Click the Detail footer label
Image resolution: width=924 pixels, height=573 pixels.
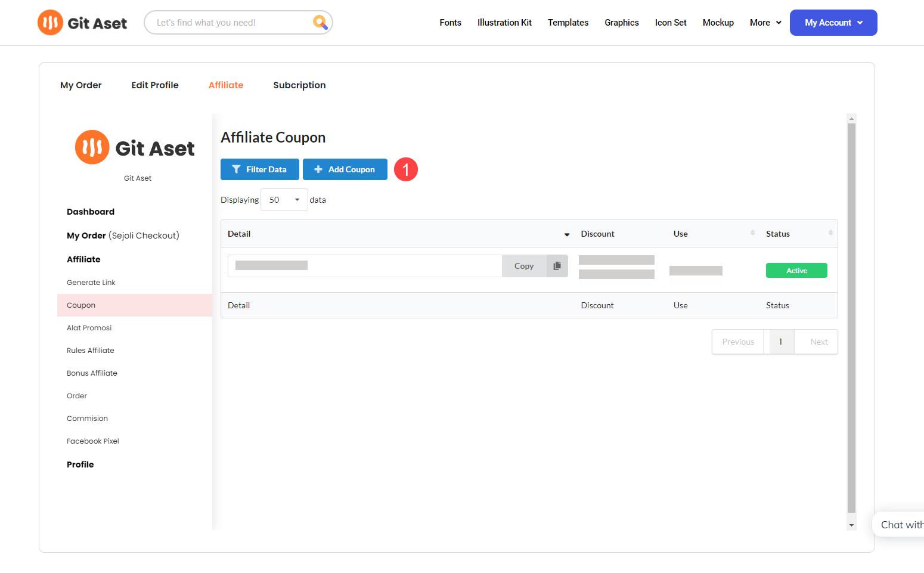tap(239, 305)
